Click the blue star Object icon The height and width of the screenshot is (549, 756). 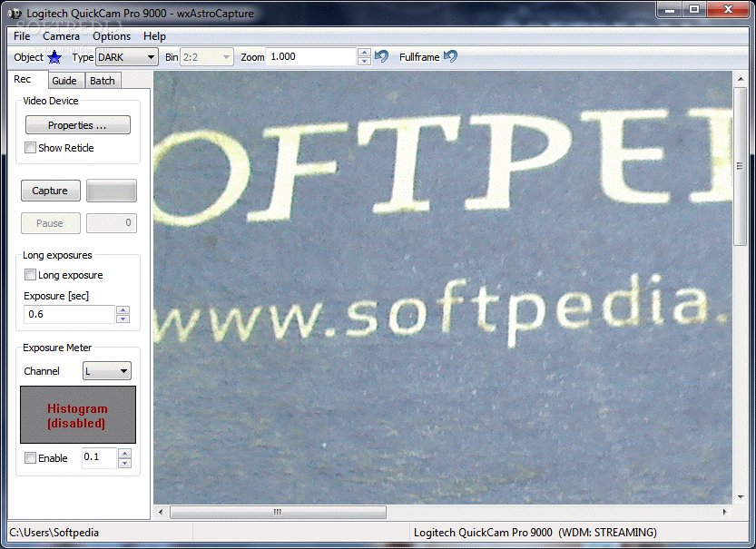tap(54, 57)
